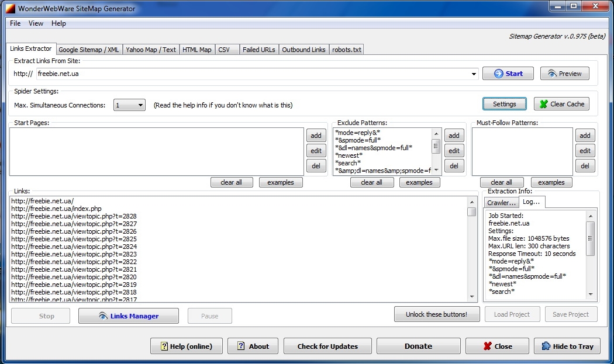Open the File menu
This screenshot has width=614, height=364.
coord(15,23)
